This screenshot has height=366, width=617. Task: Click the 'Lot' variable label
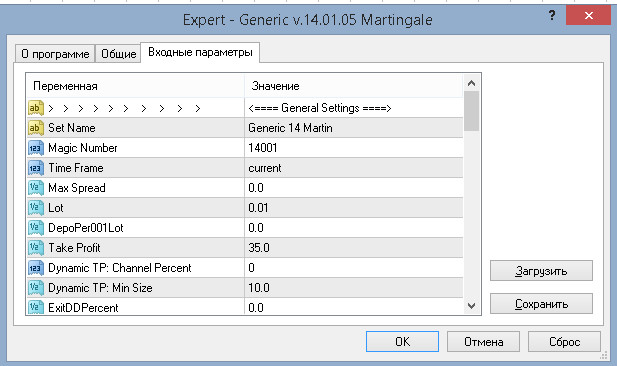55,208
